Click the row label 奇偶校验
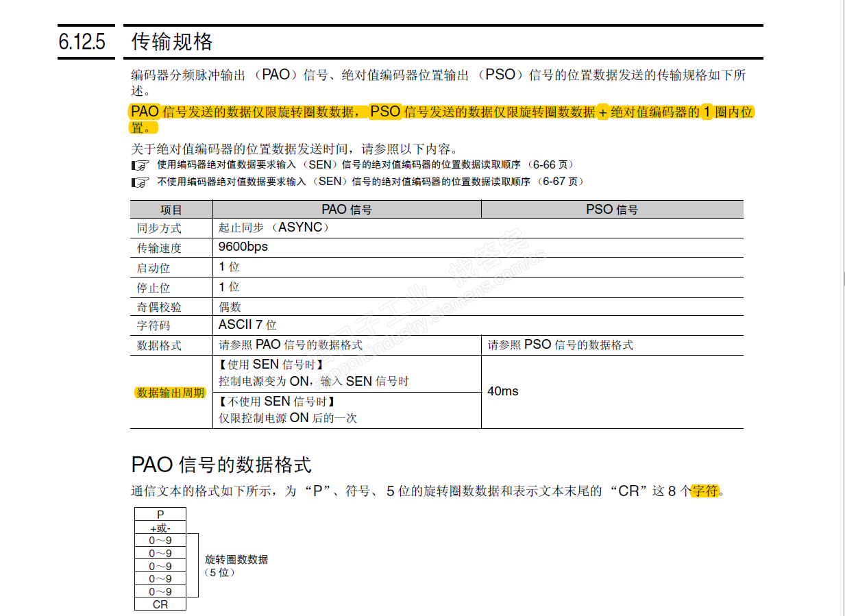845x616 pixels. [x=159, y=308]
